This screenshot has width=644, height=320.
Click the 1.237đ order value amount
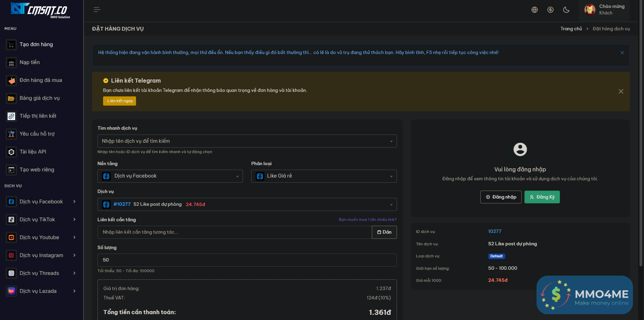pos(384,289)
